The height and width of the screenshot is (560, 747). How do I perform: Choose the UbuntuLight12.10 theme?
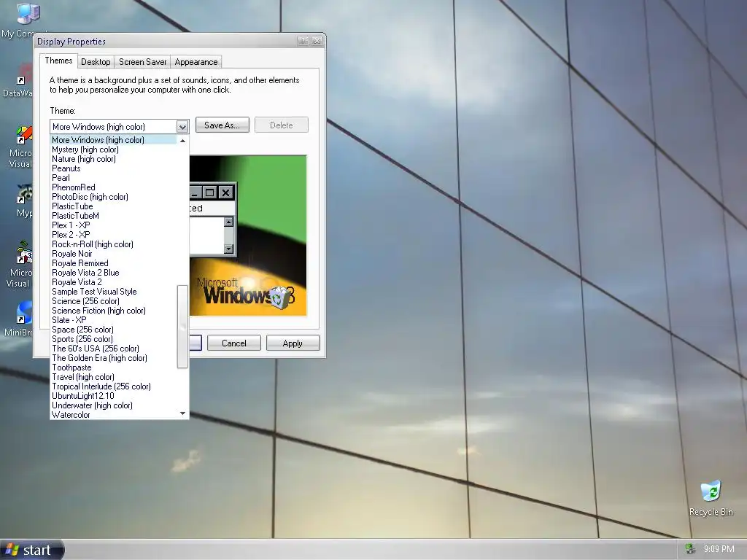pos(113,396)
